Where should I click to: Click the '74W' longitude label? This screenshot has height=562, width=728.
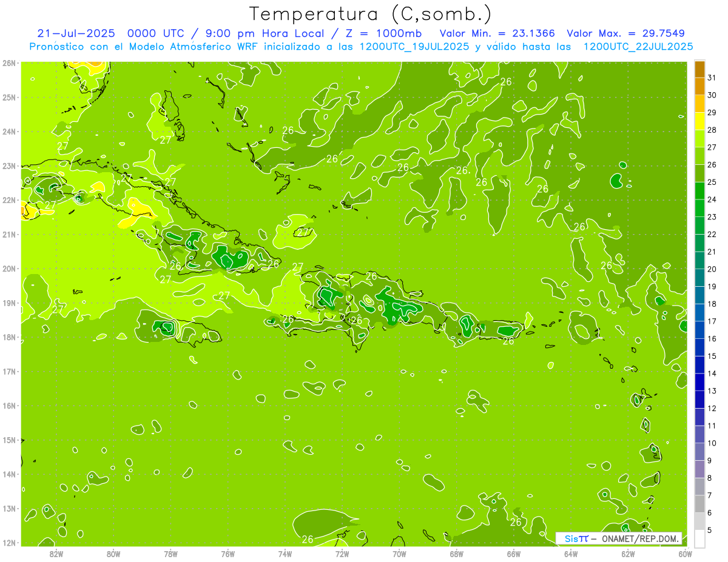[285, 554]
